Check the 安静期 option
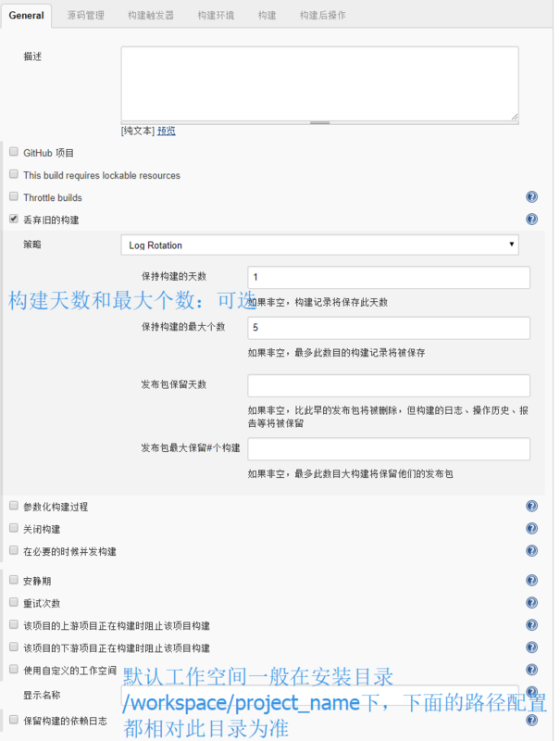 [x=14, y=580]
